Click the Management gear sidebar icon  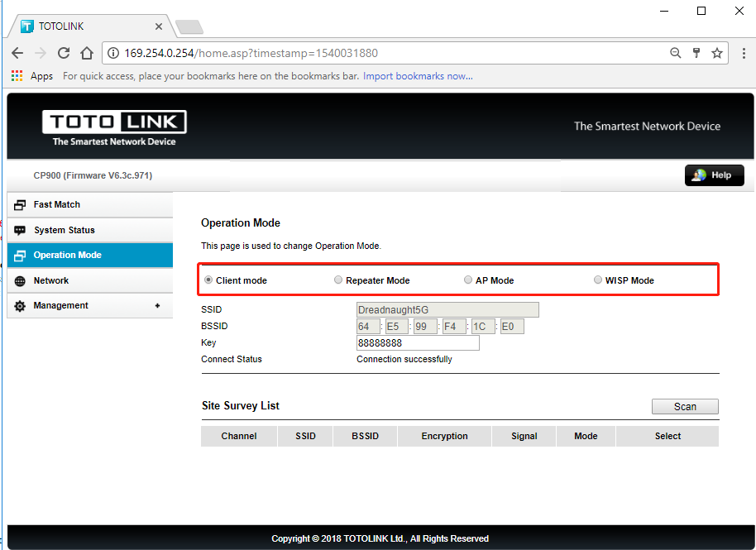[20, 306]
